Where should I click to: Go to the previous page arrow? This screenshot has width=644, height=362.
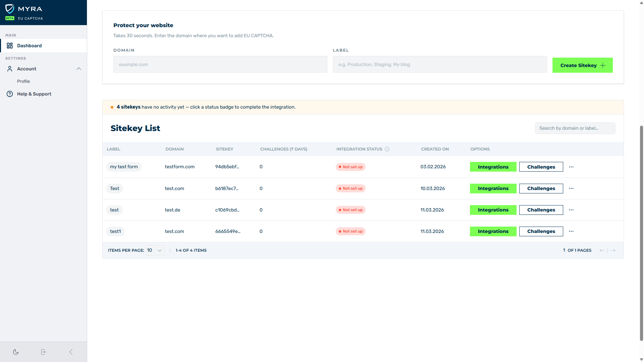click(x=602, y=250)
